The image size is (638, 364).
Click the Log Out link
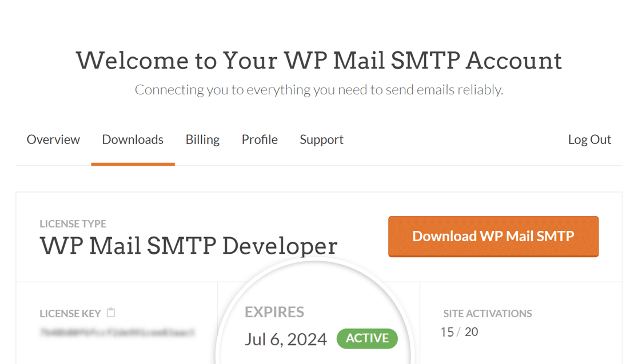tap(589, 140)
